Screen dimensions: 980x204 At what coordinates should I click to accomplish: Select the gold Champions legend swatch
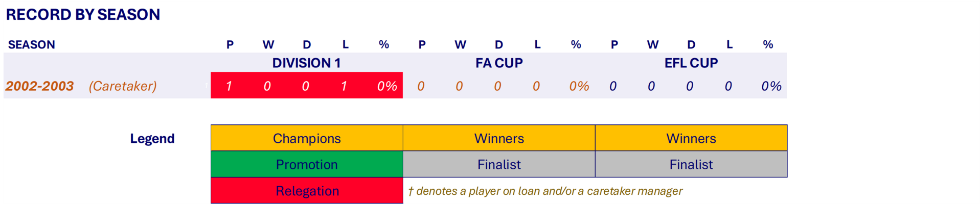[x=307, y=139]
